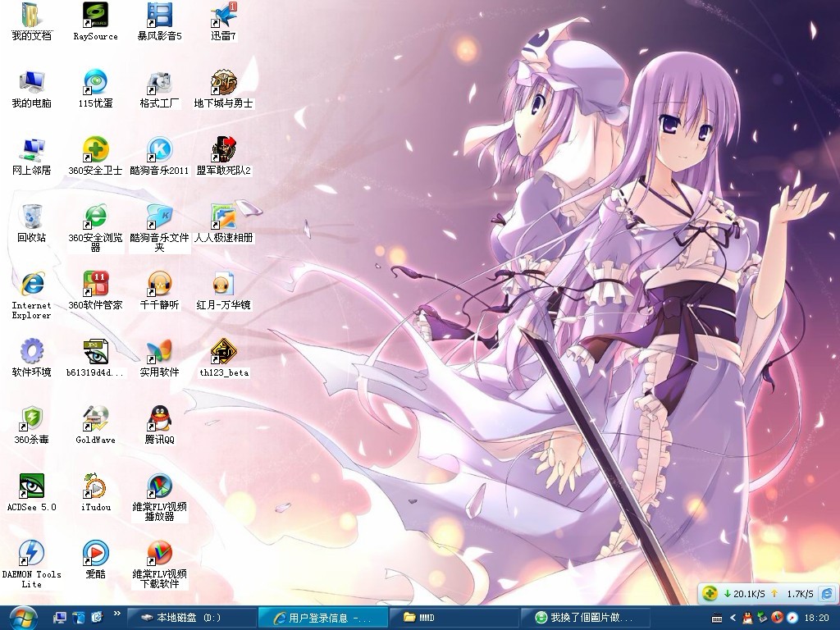Screen dimensions: 840x630
Task: Open the 回收站 recycle bin
Action: (x=31, y=217)
